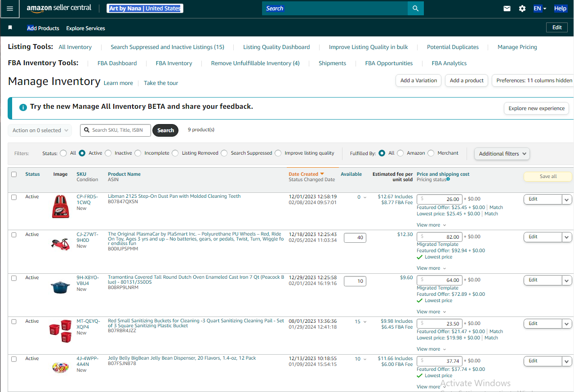Screen dimensions: 574x392
Task: Select the Tramontina Dutch Oven row checkbox
Action: [14, 278]
